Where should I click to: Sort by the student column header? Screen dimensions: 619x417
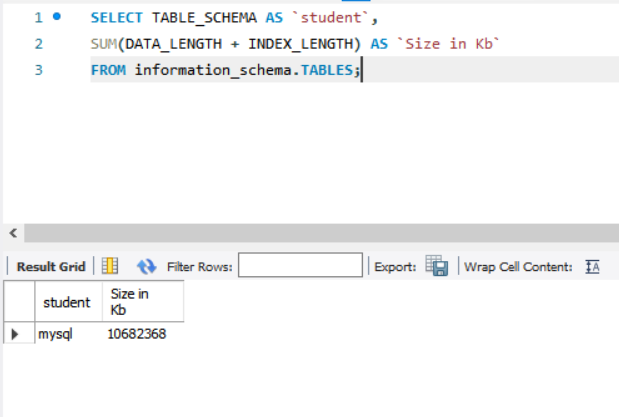coord(68,302)
